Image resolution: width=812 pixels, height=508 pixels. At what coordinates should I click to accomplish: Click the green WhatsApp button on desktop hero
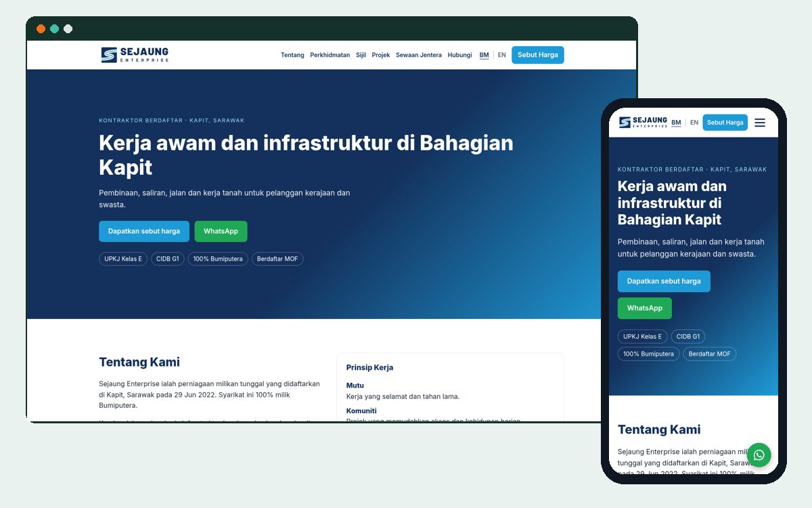tap(221, 231)
